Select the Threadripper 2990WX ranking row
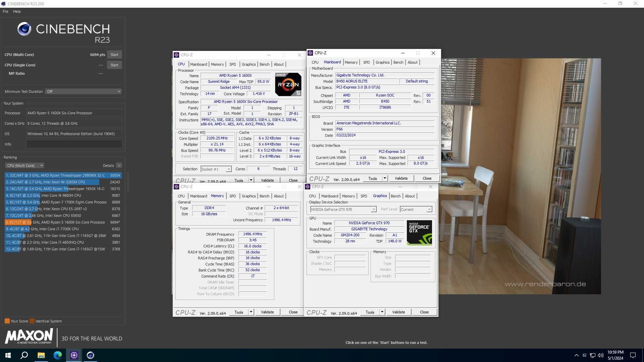The height and width of the screenshot is (362, 644). [x=63, y=175]
